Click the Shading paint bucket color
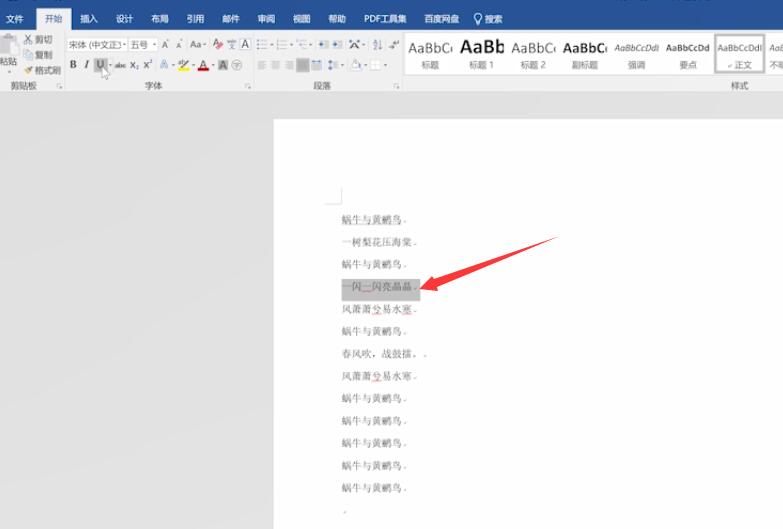This screenshot has width=783, height=529. (356, 65)
